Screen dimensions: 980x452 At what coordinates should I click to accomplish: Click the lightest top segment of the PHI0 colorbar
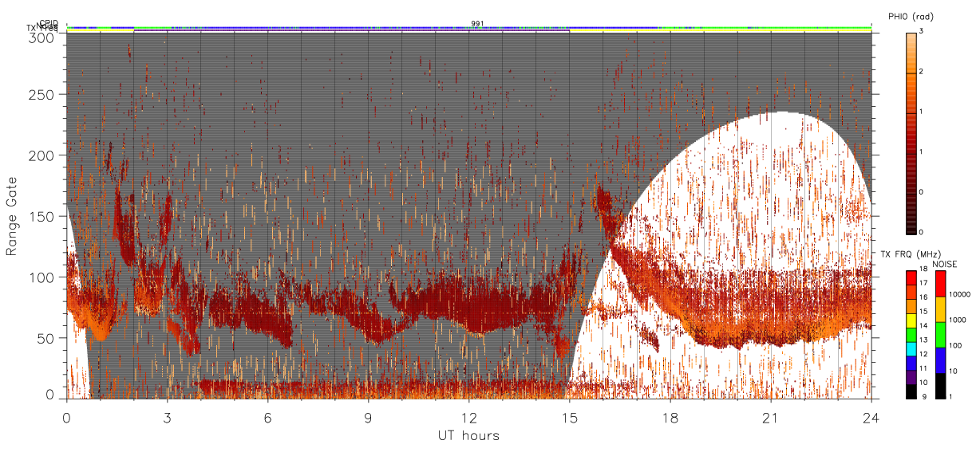click(911, 53)
